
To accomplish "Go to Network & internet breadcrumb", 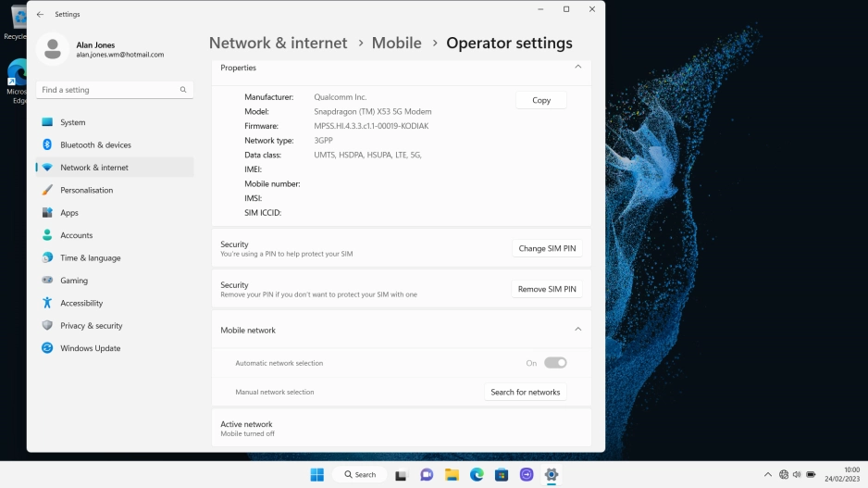I will point(278,43).
